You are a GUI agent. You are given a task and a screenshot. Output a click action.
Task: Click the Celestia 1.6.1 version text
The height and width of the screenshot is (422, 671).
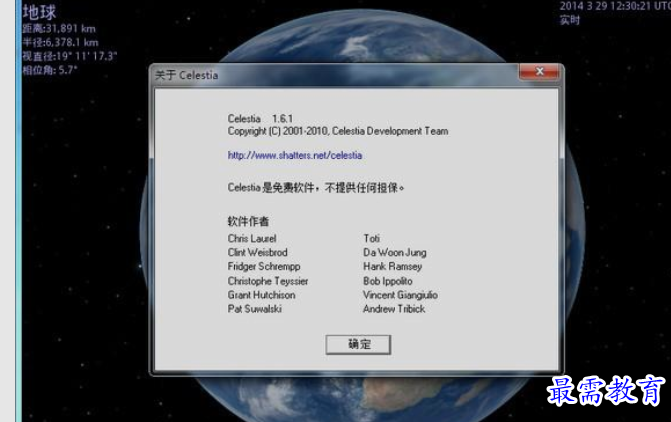(x=260, y=119)
